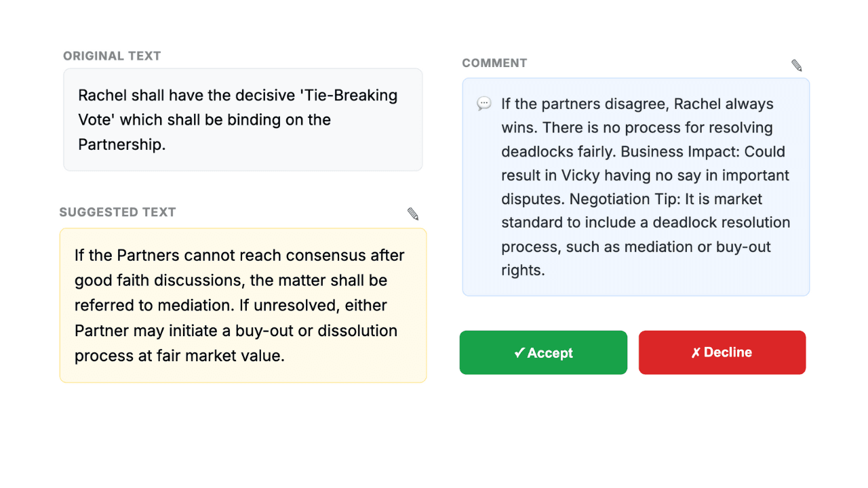Accept the suggested change
Screen dimensions: 868x488
(543, 352)
